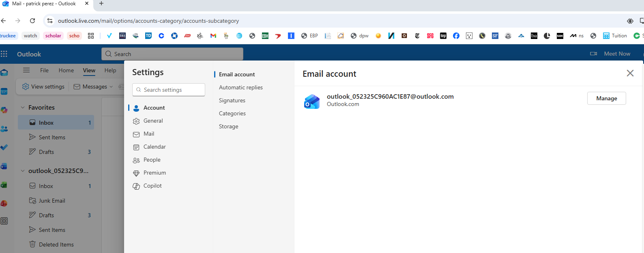644x253 pixels.
Task: Open the EBP bookmark
Action: point(309,36)
